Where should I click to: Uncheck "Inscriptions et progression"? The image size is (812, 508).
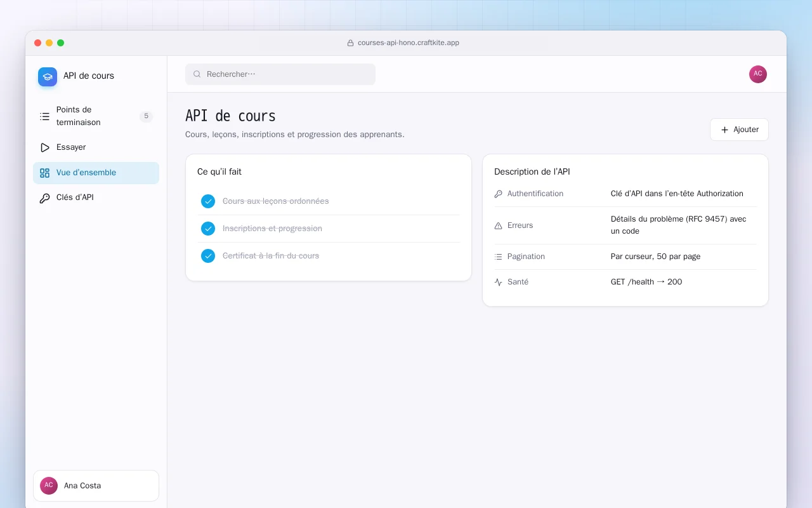208,229
